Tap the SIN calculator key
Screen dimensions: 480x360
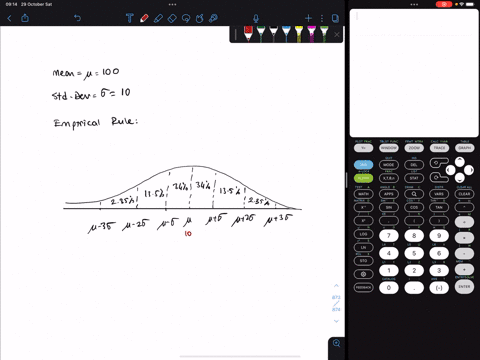[389, 207]
